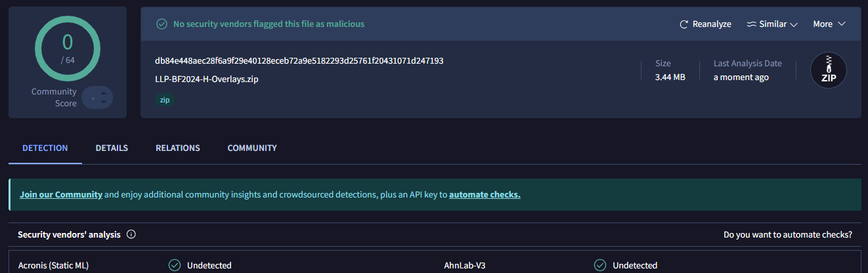The height and width of the screenshot is (273, 868).
Task: Click the green checkmark next to no vendors flagged
Action: click(162, 24)
